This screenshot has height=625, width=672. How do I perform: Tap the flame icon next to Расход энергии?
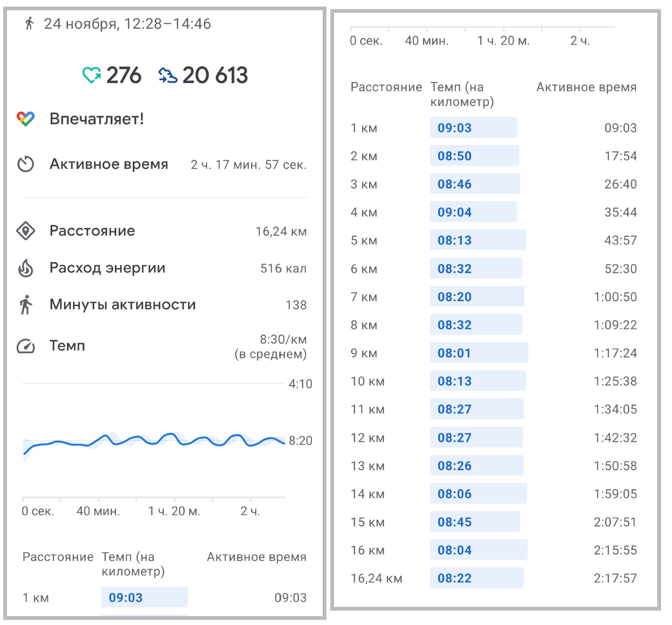[26, 268]
